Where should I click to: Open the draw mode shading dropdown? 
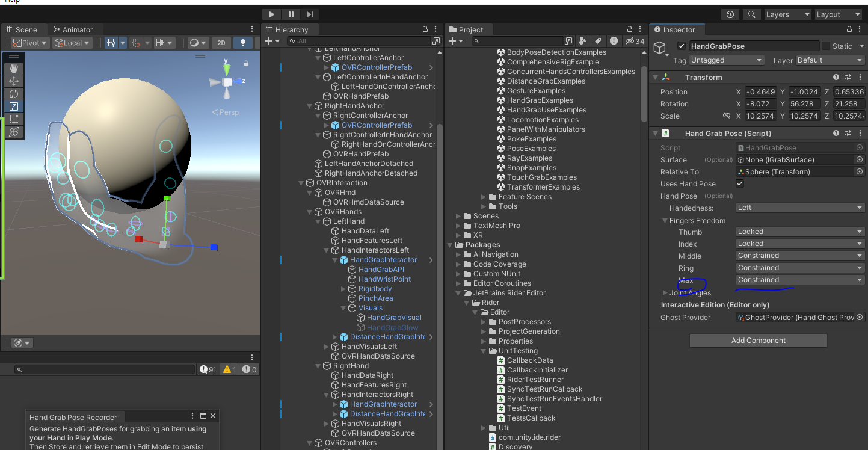click(197, 43)
